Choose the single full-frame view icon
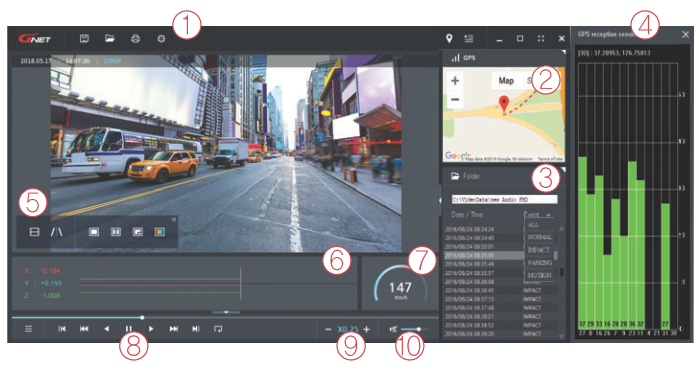 coord(94,232)
